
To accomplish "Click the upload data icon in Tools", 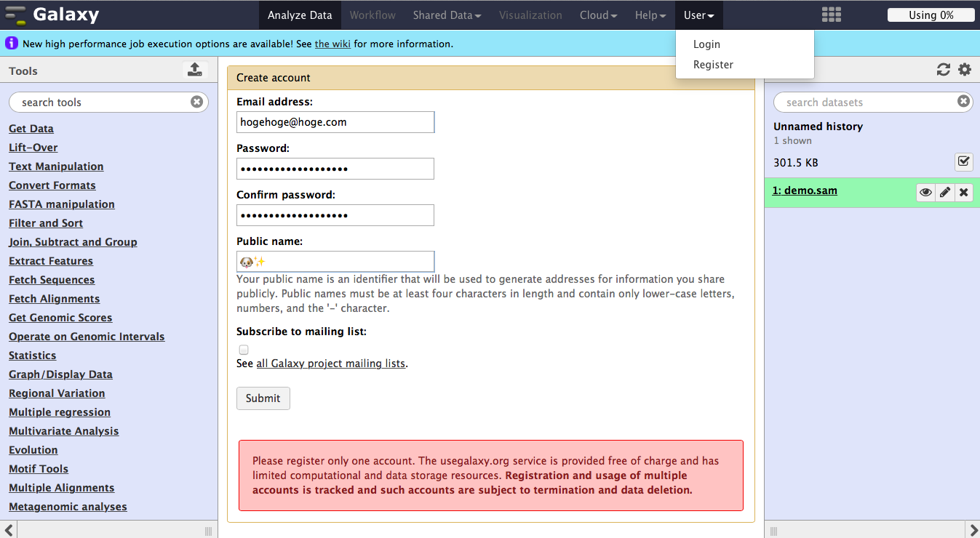I will tap(194, 70).
